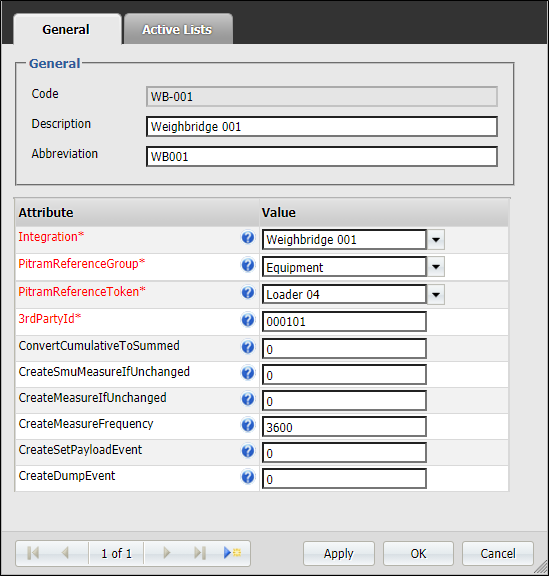Click the 3rdPartyId* label
This screenshot has width=549, height=576.
50,318
